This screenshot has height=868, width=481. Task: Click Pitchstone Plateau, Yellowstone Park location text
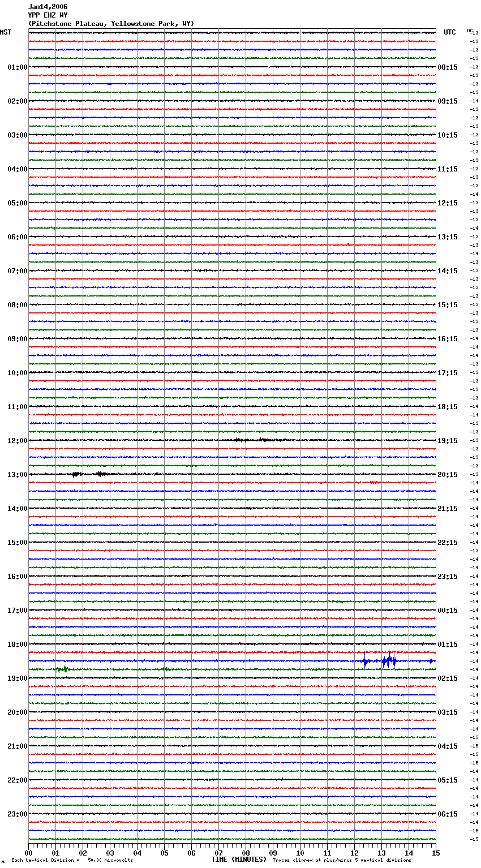111,24
